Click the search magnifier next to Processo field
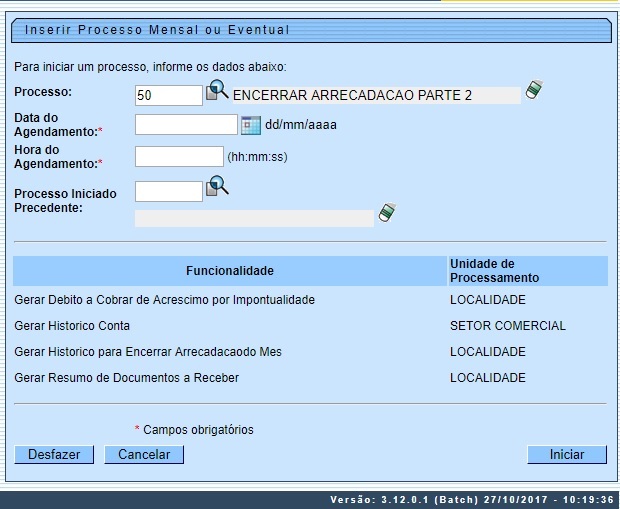The width and height of the screenshot is (620, 509). [217, 93]
